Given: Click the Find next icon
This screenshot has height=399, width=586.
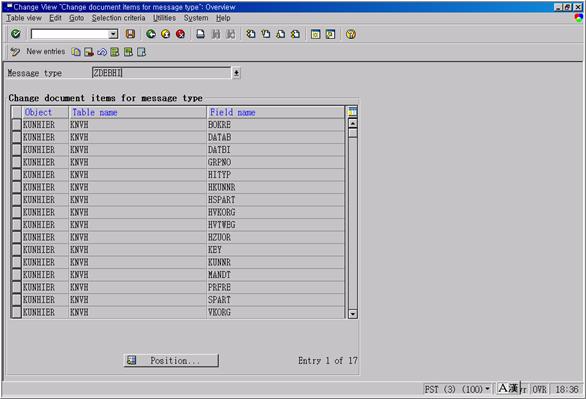Looking at the screenshot, I should [231, 34].
